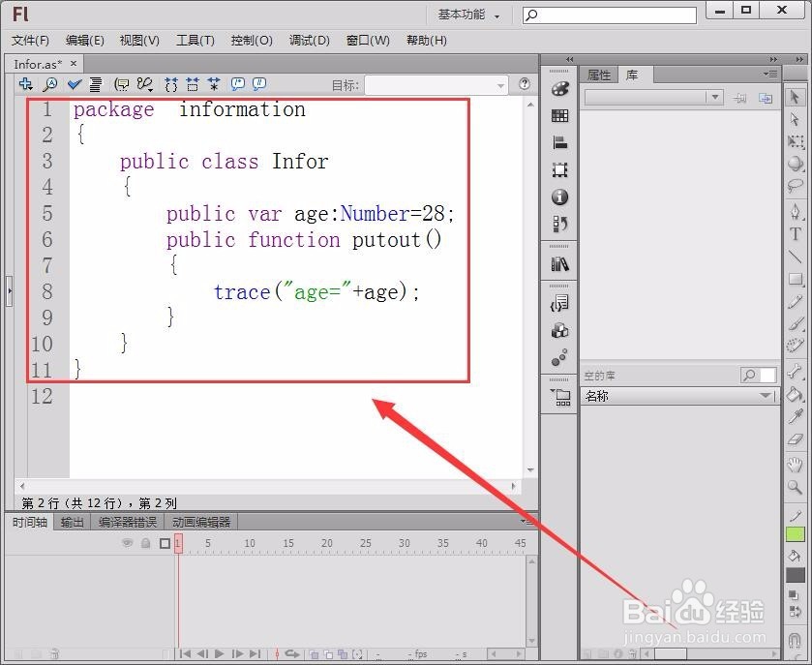The width and height of the screenshot is (812, 665).
Task: Expand the 名称 column sort arrow
Action: click(x=765, y=396)
